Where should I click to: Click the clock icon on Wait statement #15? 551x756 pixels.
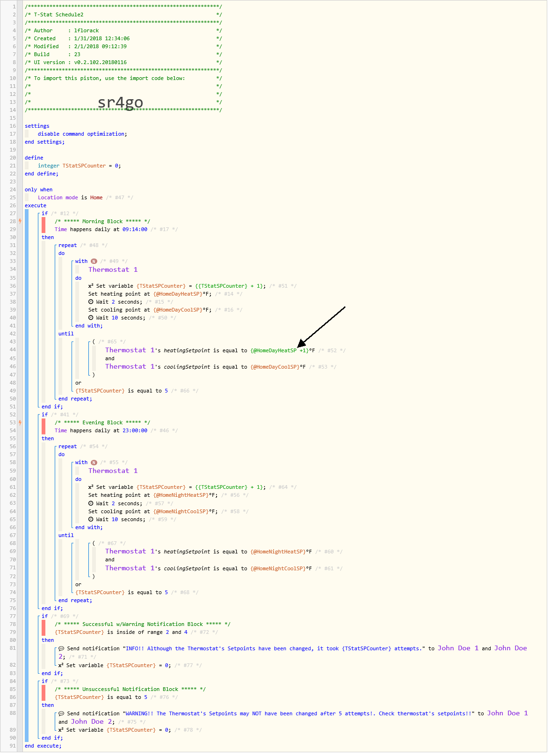pos(91,302)
